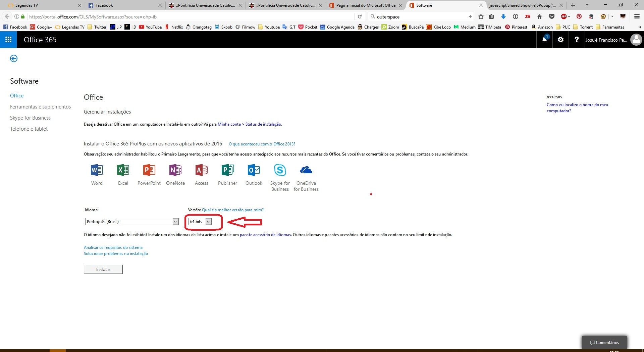Image resolution: width=644 pixels, height=352 pixels.
Task: Select Skype for Business in sidebar
Action: tap(30, 118)
